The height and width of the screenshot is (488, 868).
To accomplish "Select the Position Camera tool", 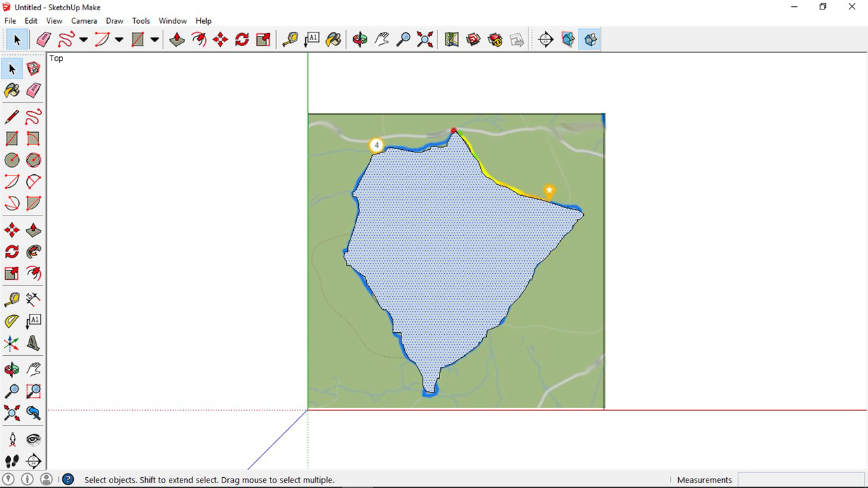I will pyautogui.click(x=12, y=440).
